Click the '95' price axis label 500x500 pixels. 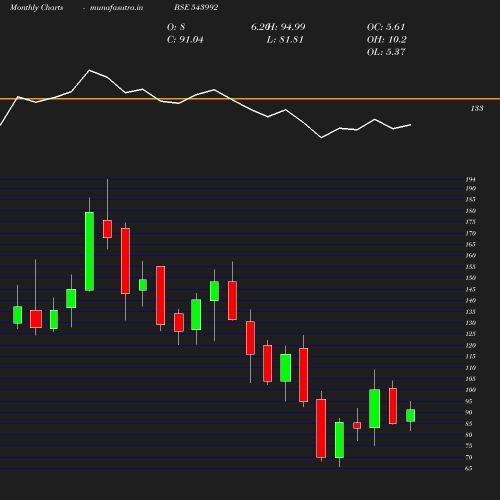[469, 402]
